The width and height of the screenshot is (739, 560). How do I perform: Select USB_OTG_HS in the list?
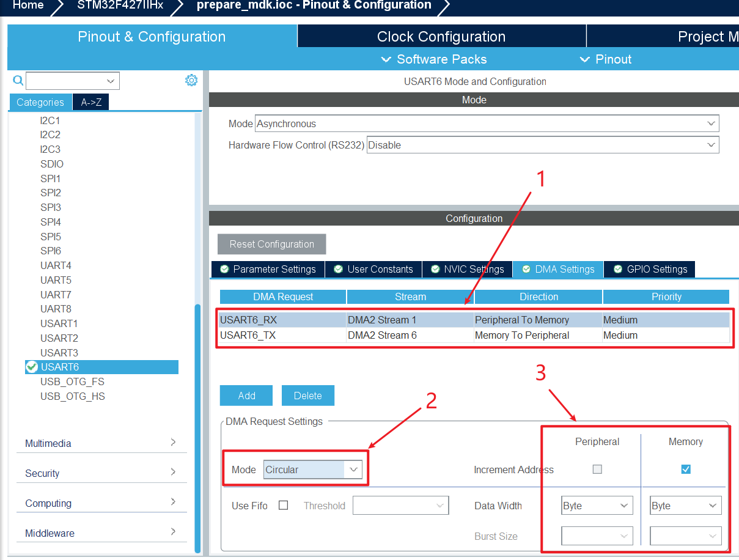pos(73,396)
